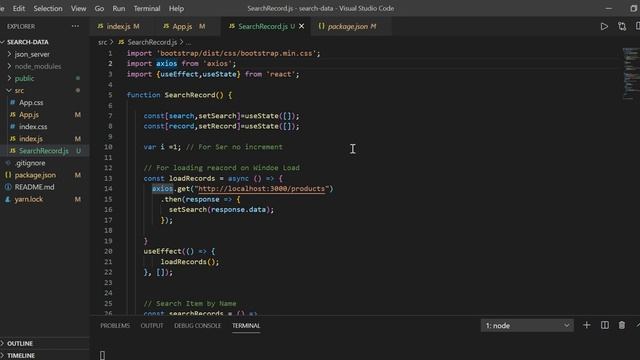Open the Run menu
The height and width of the screenshot is (360, 640).
pos(119,9)
